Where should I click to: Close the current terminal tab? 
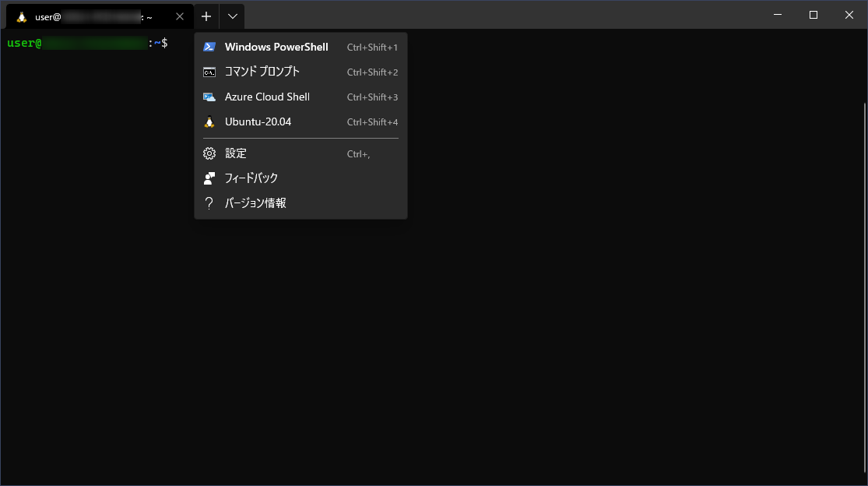pyautogui.click(x=180, y=16)
